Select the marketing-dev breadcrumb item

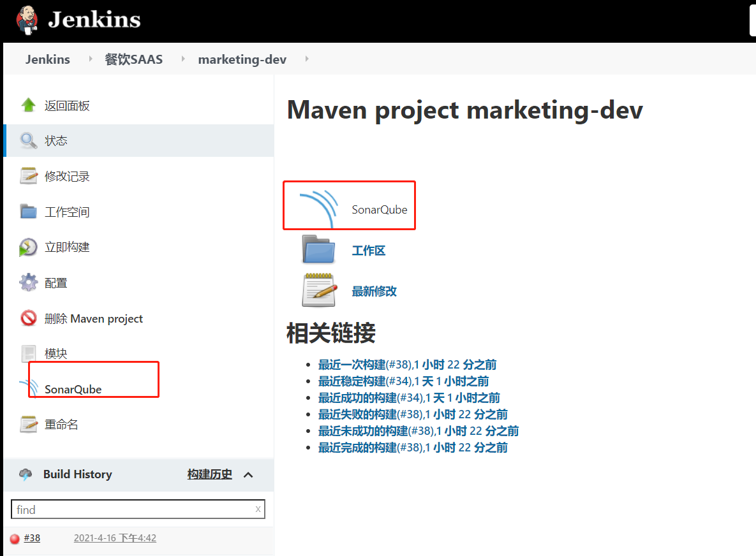242,59
